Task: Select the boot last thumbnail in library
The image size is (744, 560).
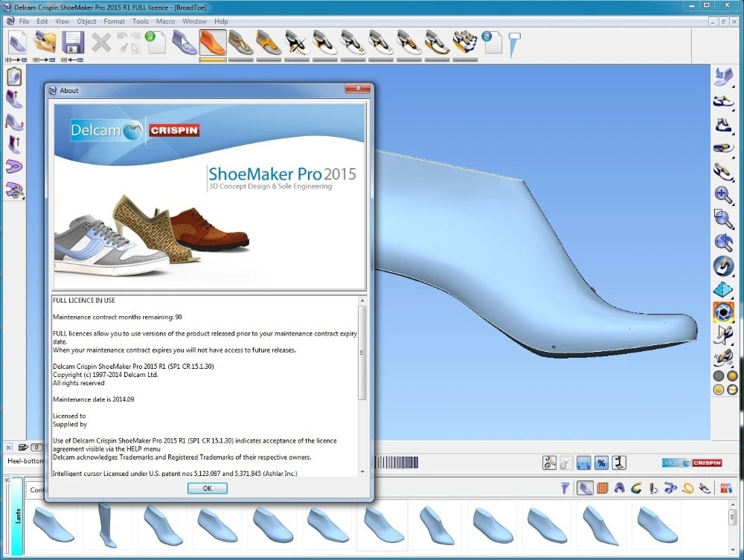Action: point(108,525)
